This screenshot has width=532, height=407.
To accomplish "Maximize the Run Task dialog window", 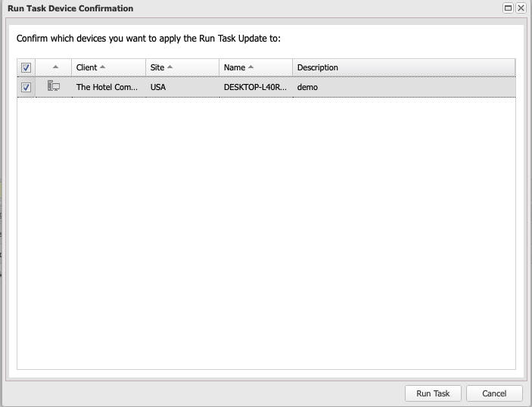I will pyautogui.click(x=508, y=8).
